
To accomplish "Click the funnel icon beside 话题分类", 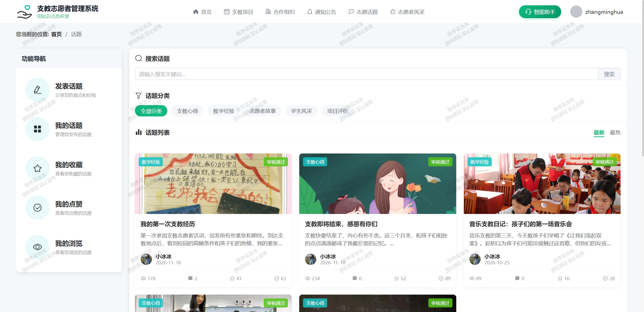I will (x=139, y=96).
